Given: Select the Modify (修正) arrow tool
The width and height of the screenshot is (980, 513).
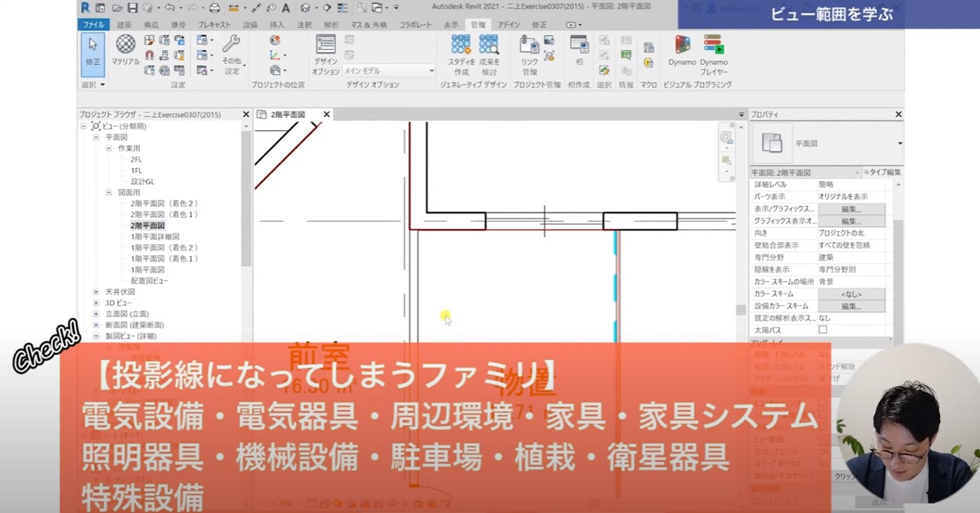Looking at the screenshot, I should pos(92,52).
